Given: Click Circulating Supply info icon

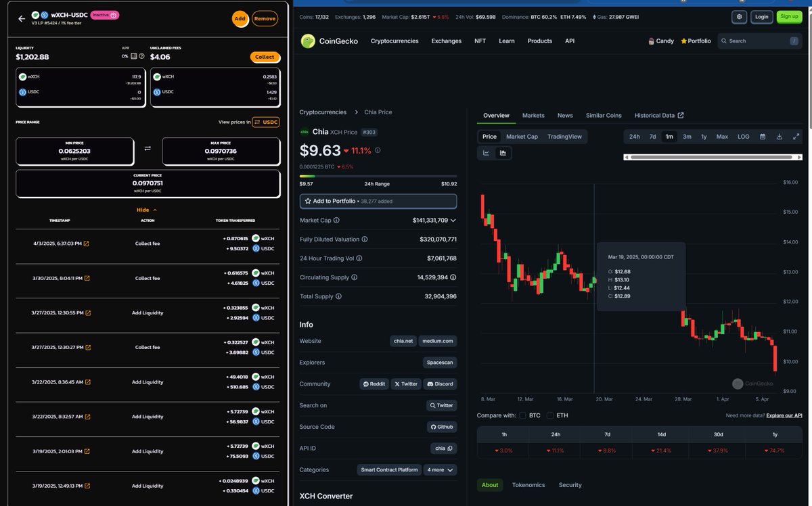Looking at the screenshot, I should click(354, 277).
